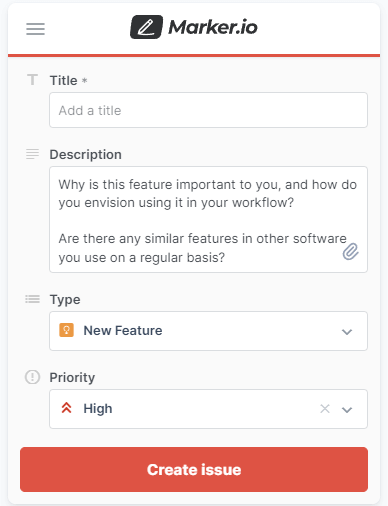Screen dimensions: 388x506
Task: Click the Title field T icon
Action: click(32, 80)
